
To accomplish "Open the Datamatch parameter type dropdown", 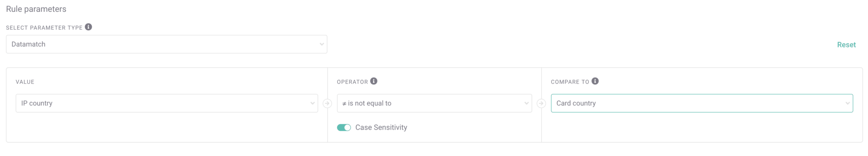I will pos(167,44).
